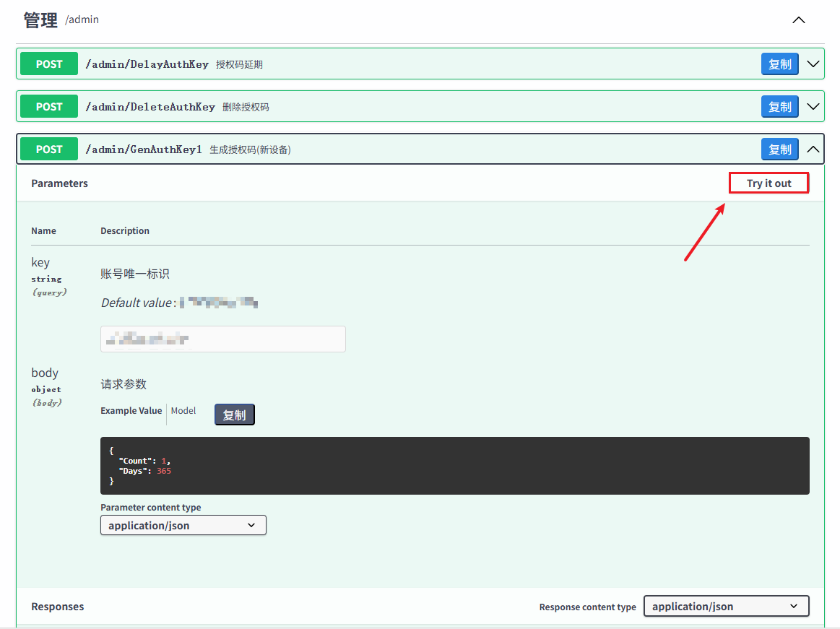
Task: Copy the body example with dark 复制 button
Action: coord(234,415)
